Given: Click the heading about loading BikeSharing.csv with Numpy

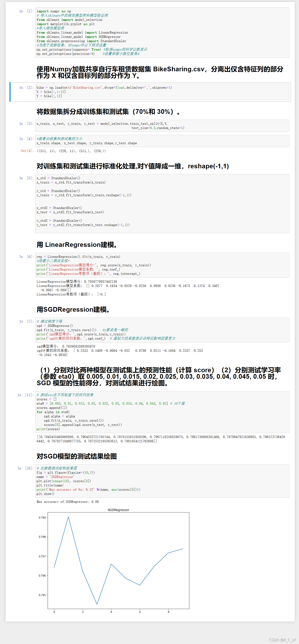Looking at the screenshot, I should coord(160,72).
